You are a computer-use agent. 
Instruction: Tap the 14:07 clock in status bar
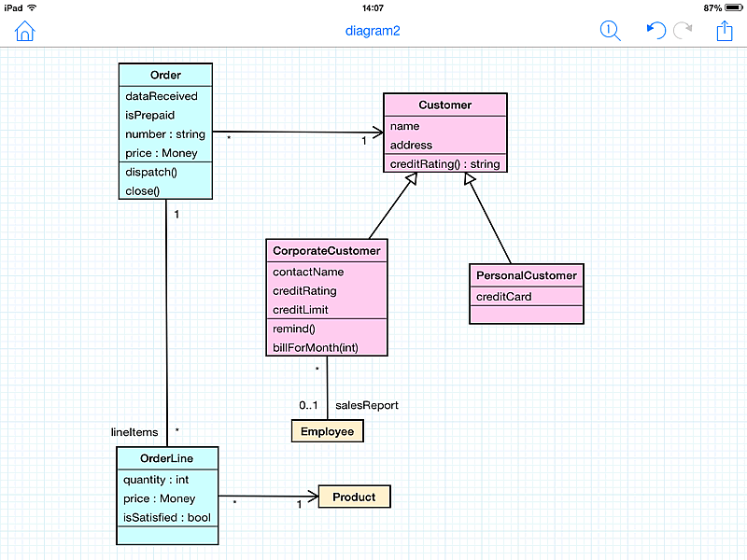pyautogui.click(x=373, y=8)
